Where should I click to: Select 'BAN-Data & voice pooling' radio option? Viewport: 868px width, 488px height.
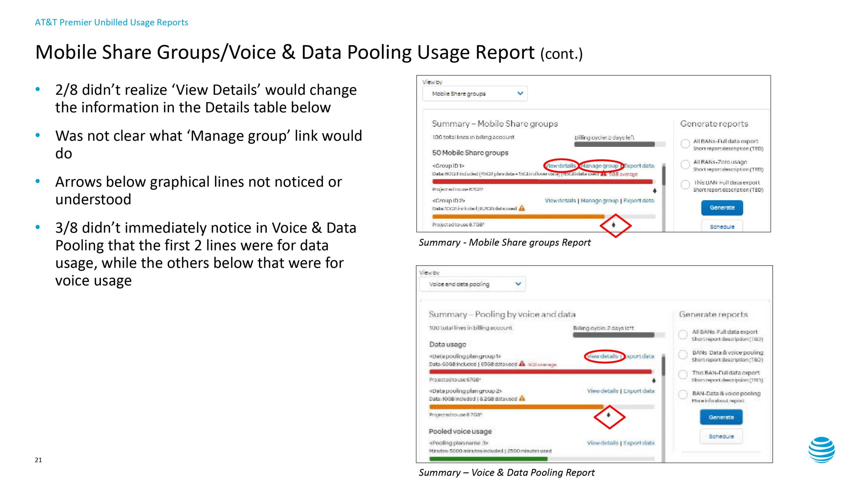click(683, 394)
